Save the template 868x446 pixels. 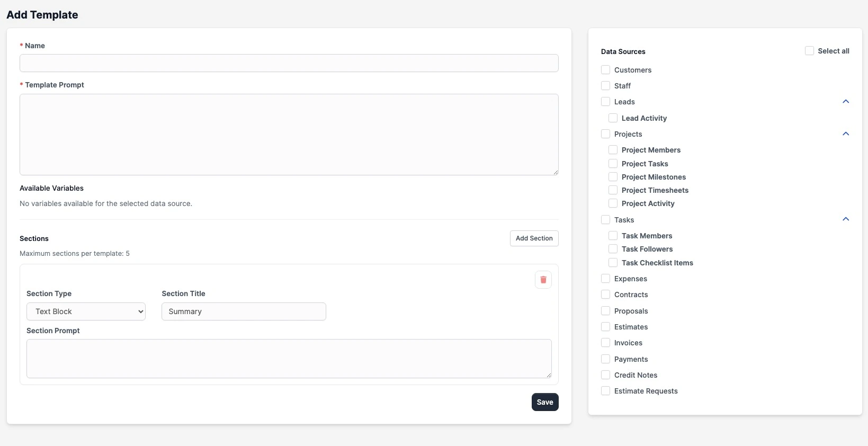coord(545,402)
